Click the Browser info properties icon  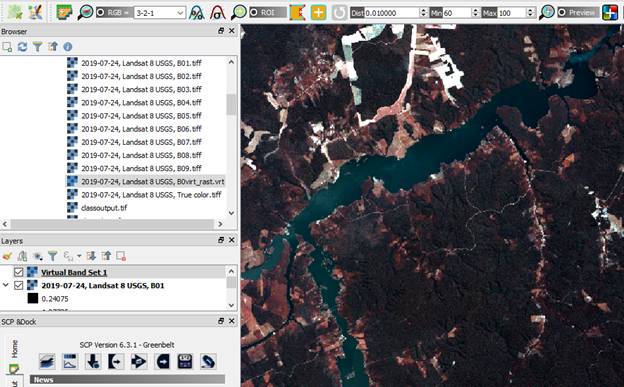coord(68,47)
